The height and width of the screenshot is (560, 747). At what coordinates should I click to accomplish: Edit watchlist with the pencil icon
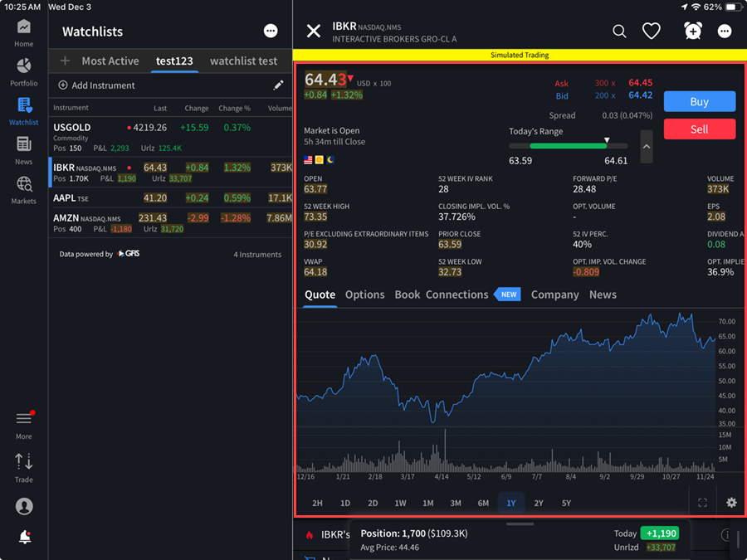tap(278, 85)
